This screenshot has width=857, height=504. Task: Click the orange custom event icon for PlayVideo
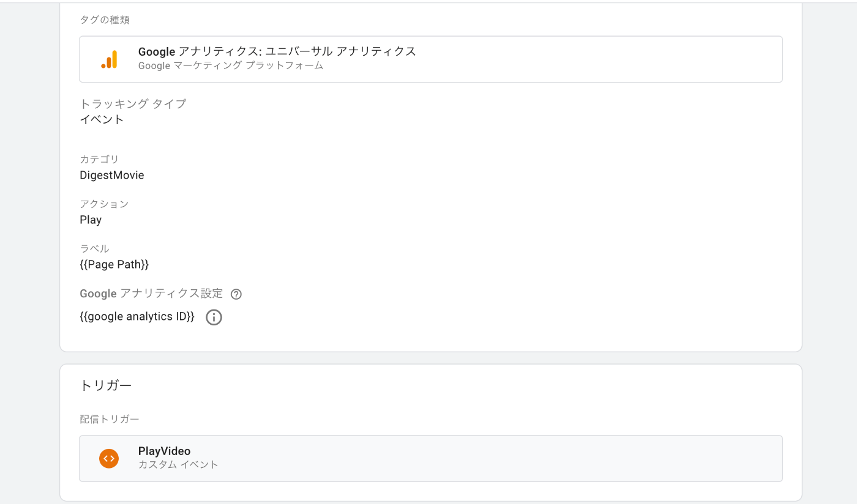[109, 458]
